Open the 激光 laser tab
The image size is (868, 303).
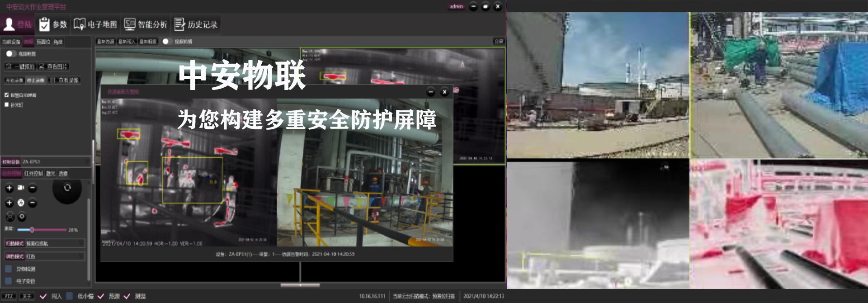click(x=51, y=173)
